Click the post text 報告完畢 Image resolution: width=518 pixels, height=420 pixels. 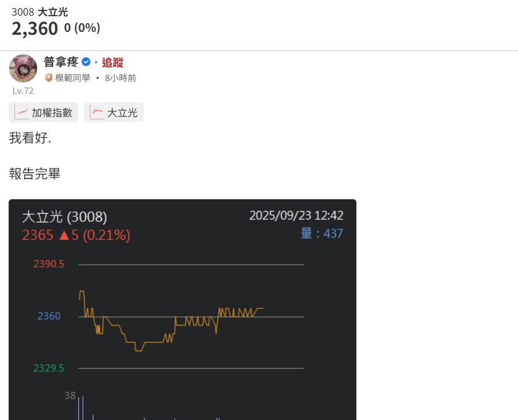tap(35, 174)
